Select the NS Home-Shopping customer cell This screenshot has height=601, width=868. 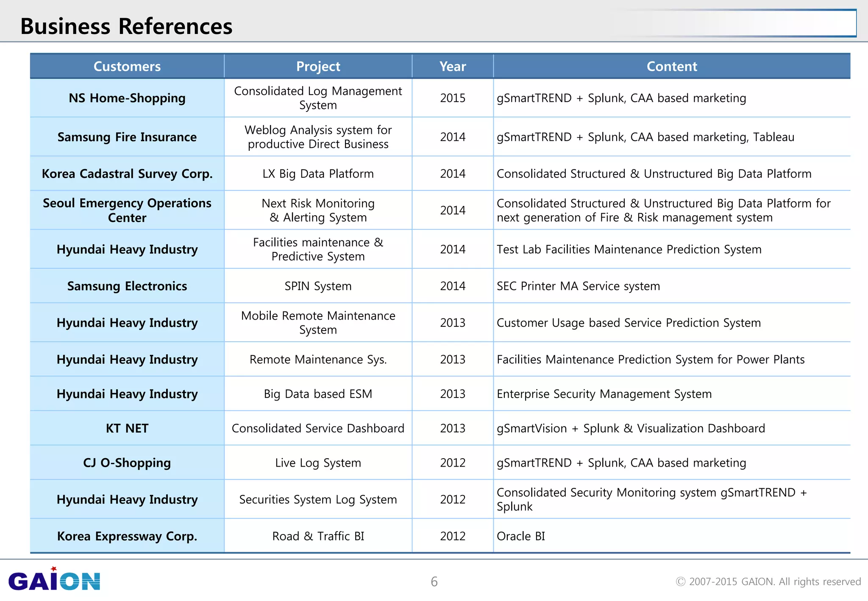pyautogui.click(x=127, y=98)
